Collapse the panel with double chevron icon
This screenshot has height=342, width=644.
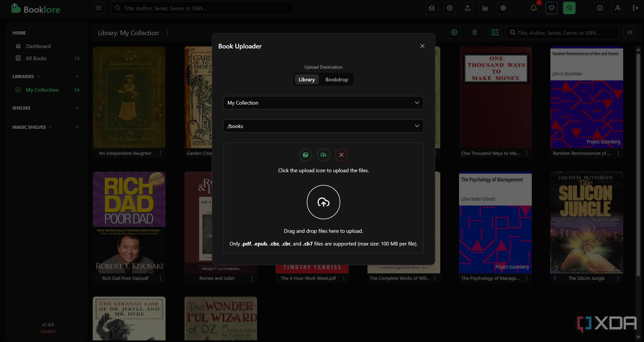point(630,33)
